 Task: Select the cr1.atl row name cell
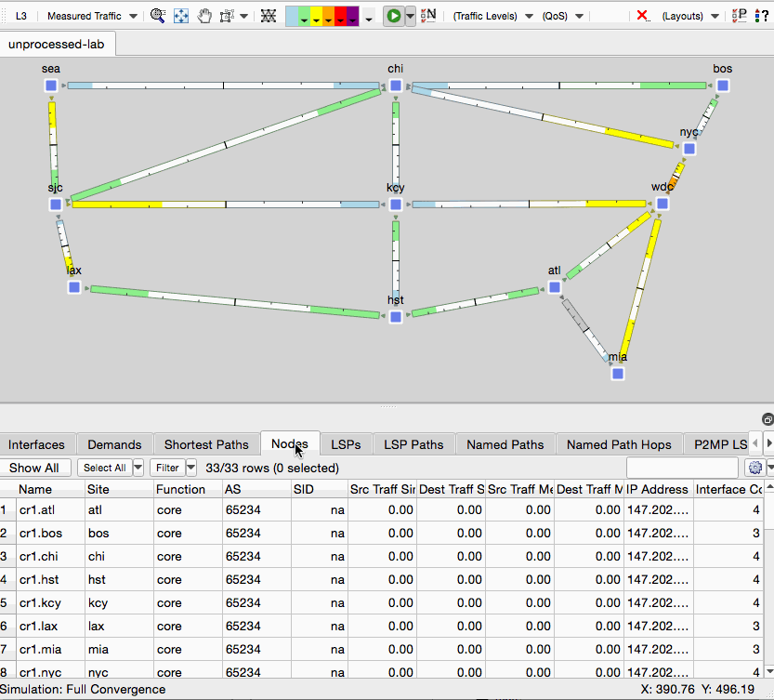tap(50, 509)
